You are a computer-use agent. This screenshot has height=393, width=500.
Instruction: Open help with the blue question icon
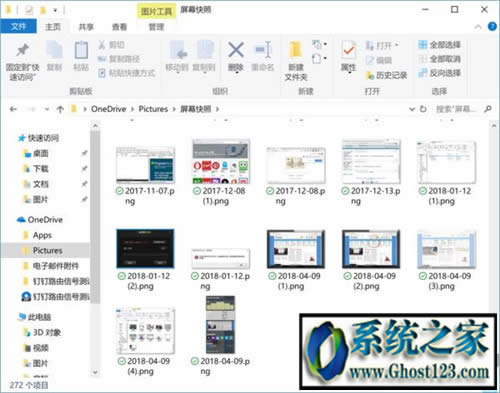click(492, 26)
